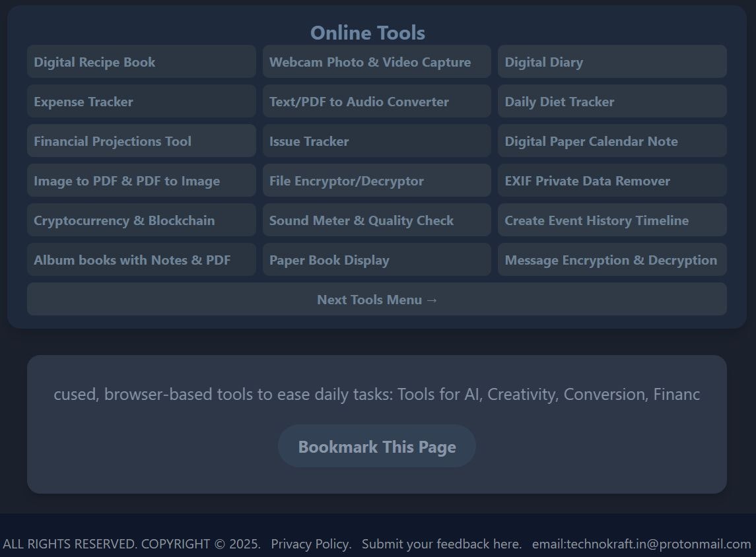The image size is (756, 557).
Task: Open Sound Meter & Quality Check
Action: [x=376, y=220]
